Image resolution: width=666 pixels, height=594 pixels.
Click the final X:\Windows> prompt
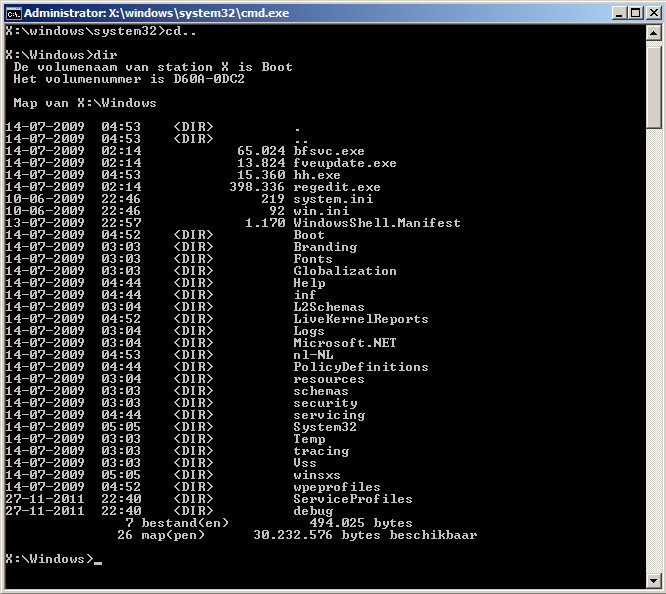coord(49,559)
